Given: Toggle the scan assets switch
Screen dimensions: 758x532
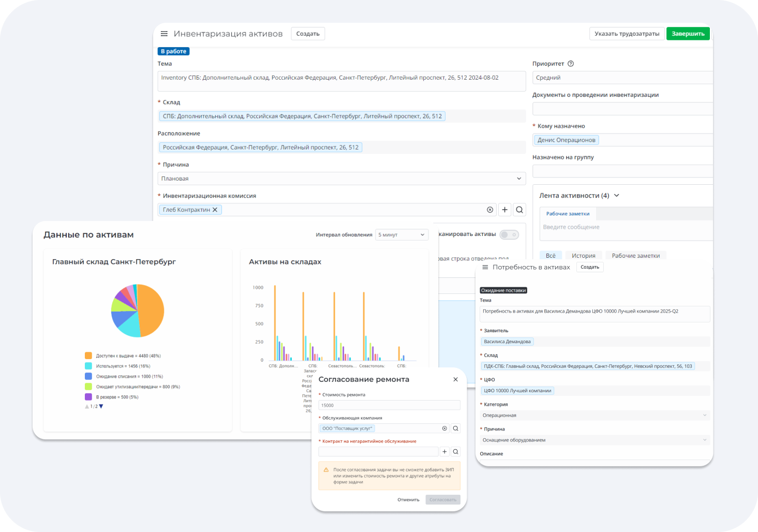Looking at the screenshot, I should tap(509, 234).
